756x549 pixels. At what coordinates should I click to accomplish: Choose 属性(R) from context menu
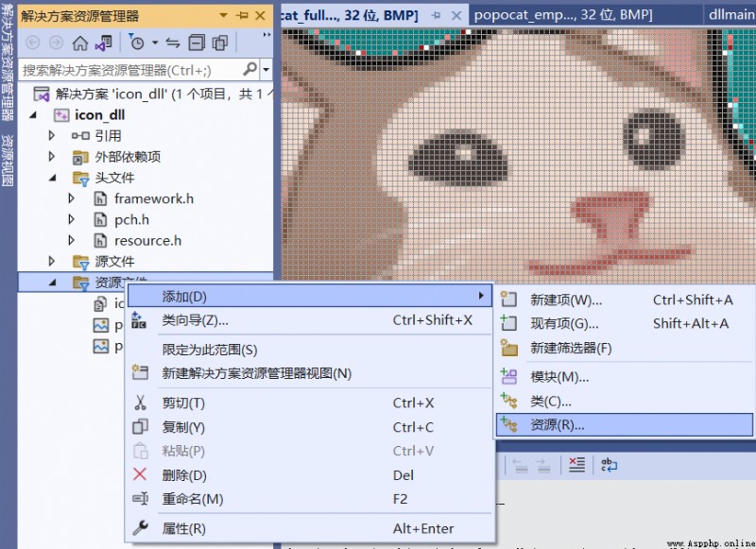[x=310, y=529]
